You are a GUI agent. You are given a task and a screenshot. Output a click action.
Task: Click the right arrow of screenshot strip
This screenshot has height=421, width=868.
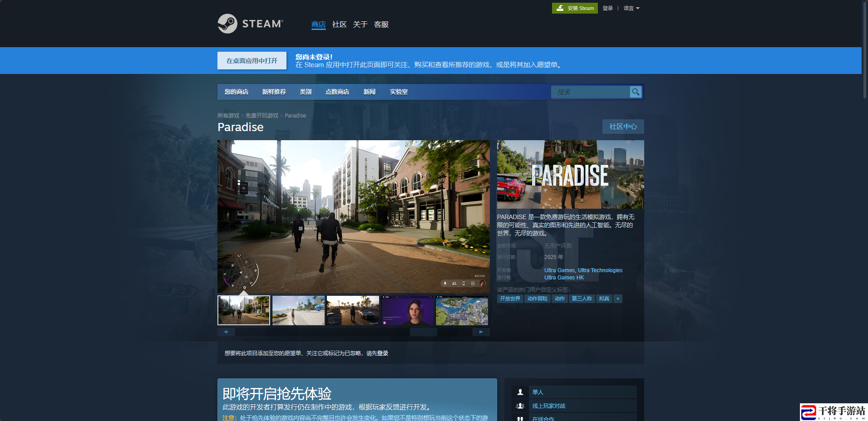point(481,332)
